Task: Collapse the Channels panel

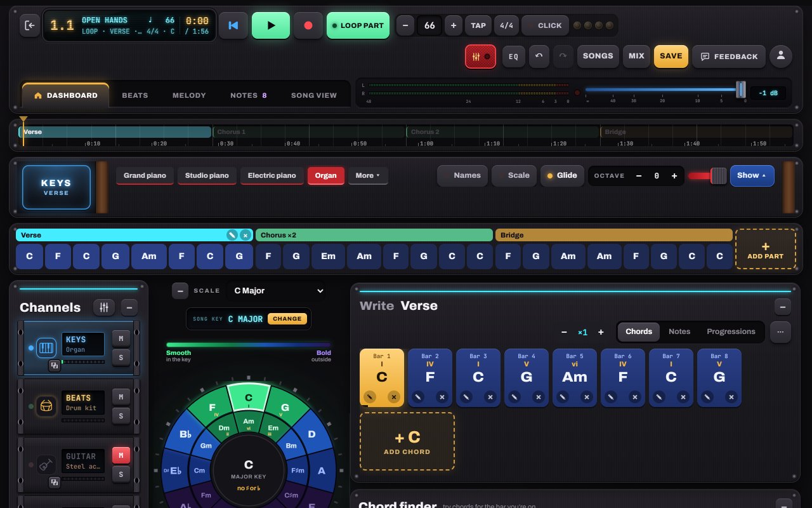Action: 129,307
